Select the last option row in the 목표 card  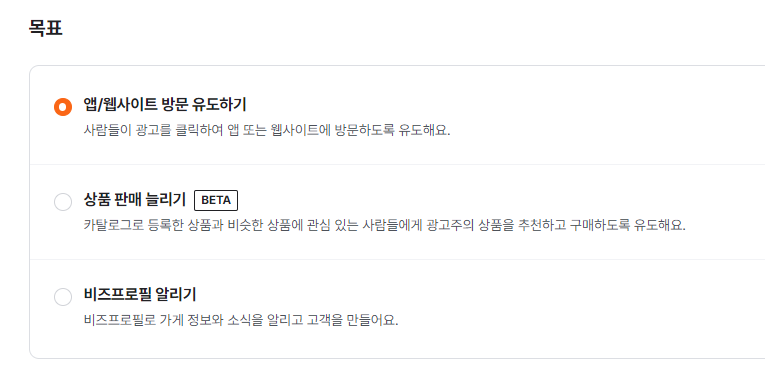[397, 308]
